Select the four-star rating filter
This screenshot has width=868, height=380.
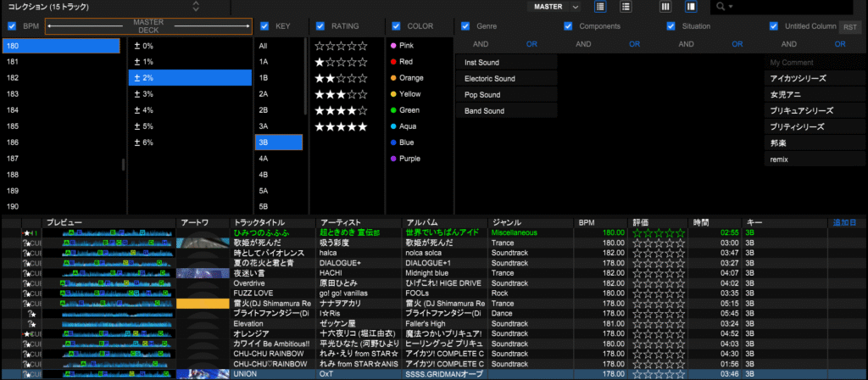tap(341, 110)
